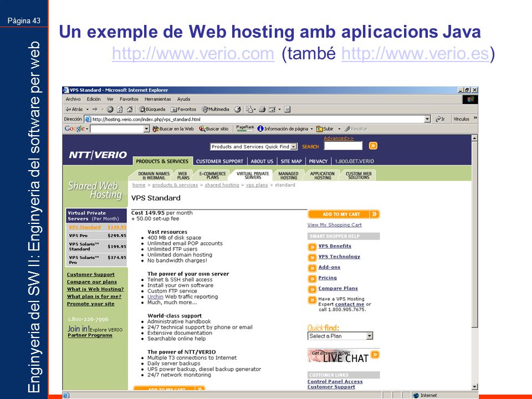Click the Refresh page icon
Image resolution: width=532 pixels, height=399 pixels.
120,109
